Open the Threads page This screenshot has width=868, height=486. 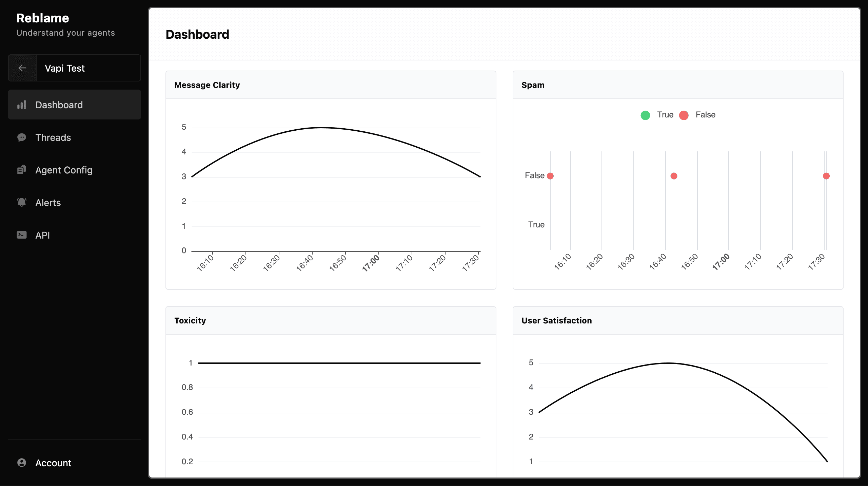[x=53, y=137]
